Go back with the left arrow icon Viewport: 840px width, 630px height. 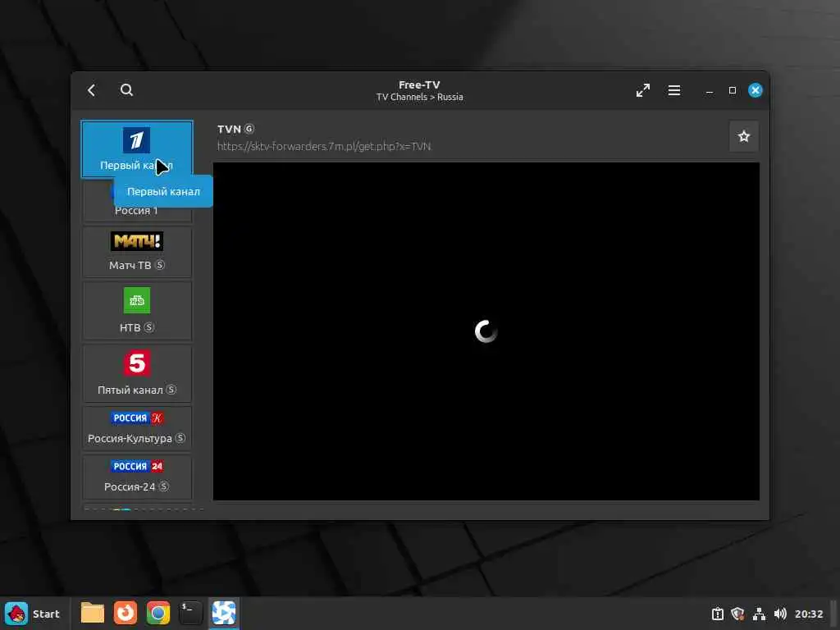coord(92,90)
